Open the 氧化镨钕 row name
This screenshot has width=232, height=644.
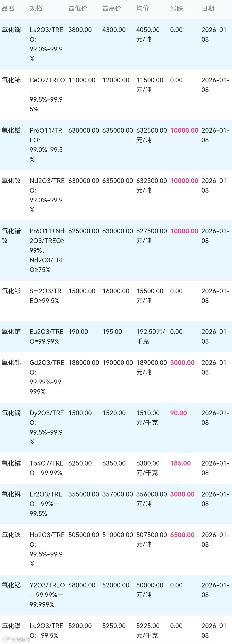[11, 235]
